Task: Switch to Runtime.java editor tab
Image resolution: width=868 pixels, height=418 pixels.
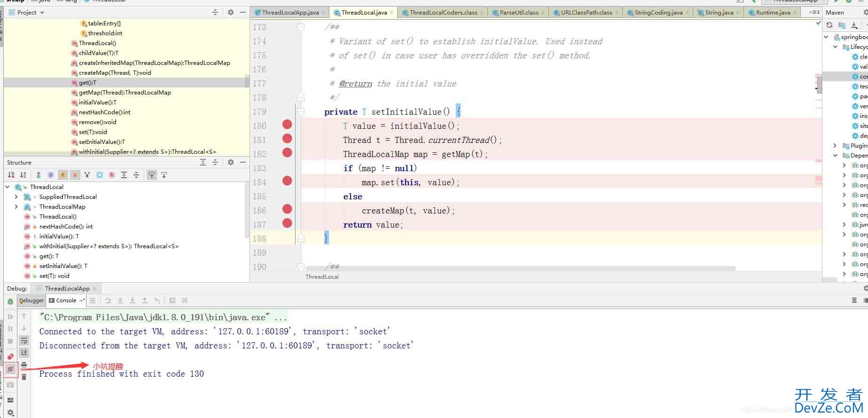Action: [773, 13]
